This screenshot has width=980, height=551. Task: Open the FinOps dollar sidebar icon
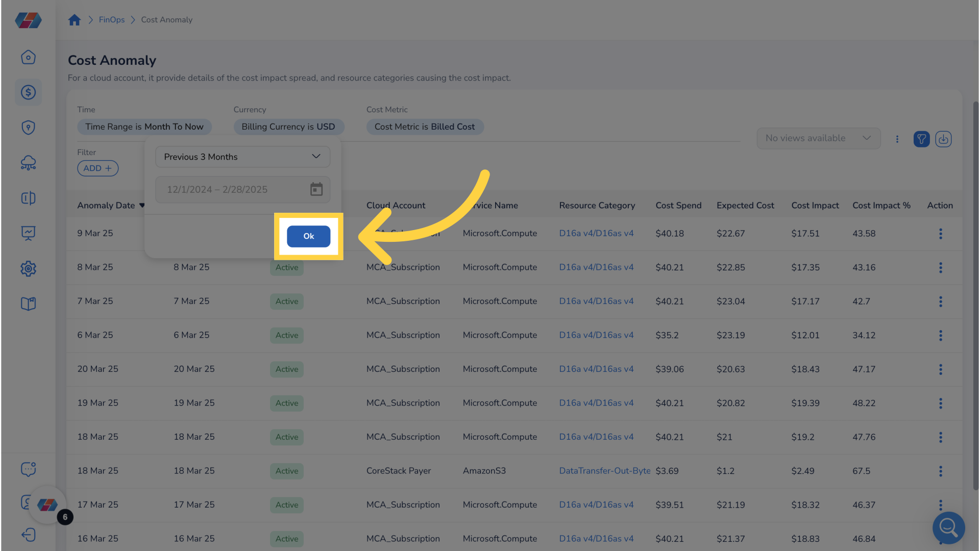(x=28, y=92)
